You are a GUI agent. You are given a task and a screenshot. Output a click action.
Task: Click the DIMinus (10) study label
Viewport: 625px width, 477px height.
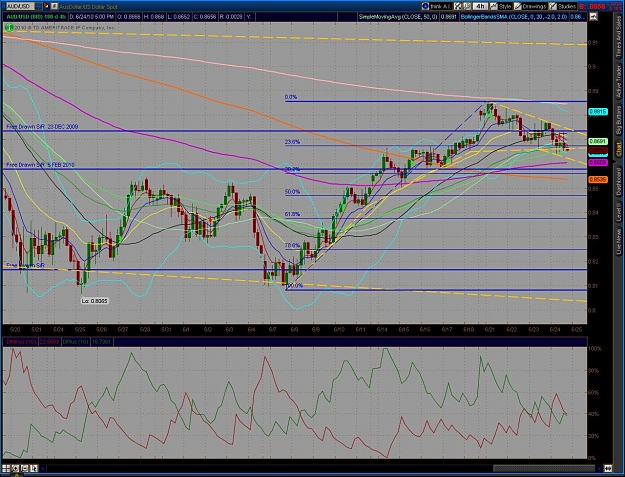20,342
